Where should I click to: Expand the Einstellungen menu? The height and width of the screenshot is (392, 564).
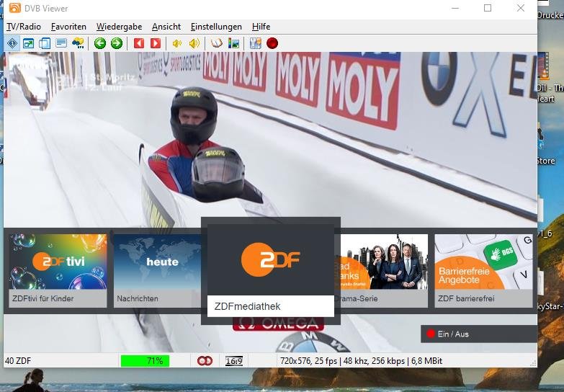pos(216,27)
